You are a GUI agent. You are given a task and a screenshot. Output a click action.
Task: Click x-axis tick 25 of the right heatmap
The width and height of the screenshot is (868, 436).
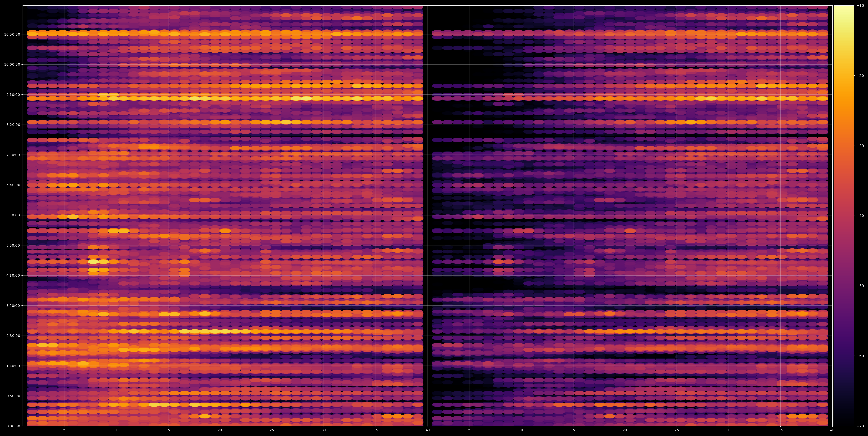click(x=677, y=430)
